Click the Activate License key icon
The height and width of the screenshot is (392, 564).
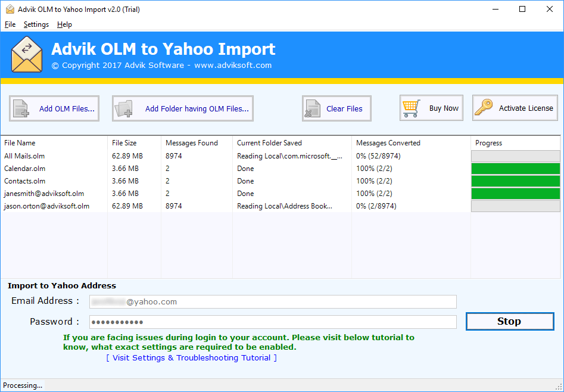tap(484, 108)
